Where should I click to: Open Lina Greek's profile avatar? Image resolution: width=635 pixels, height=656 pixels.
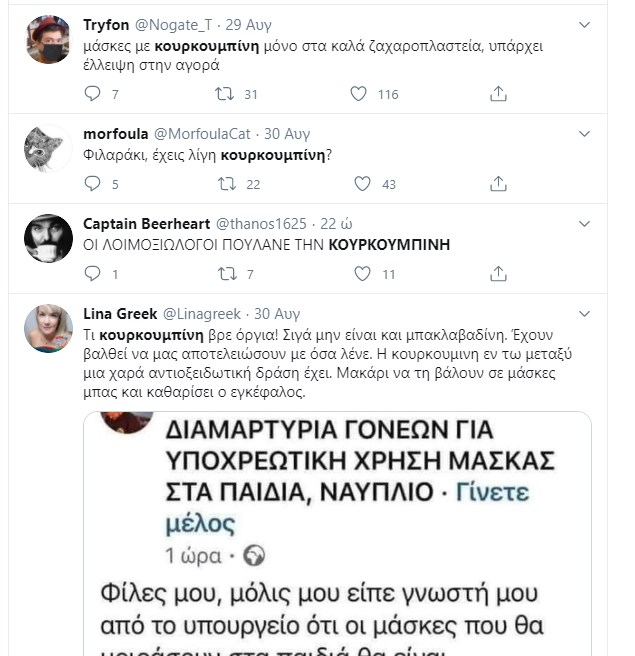click(x=47, y=328)
